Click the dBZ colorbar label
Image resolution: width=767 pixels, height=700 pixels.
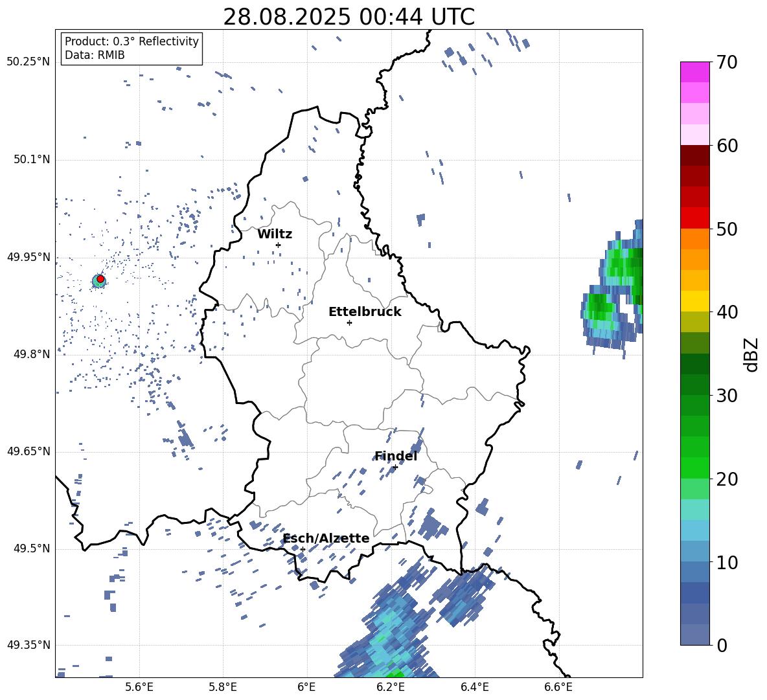click(752, 354)
